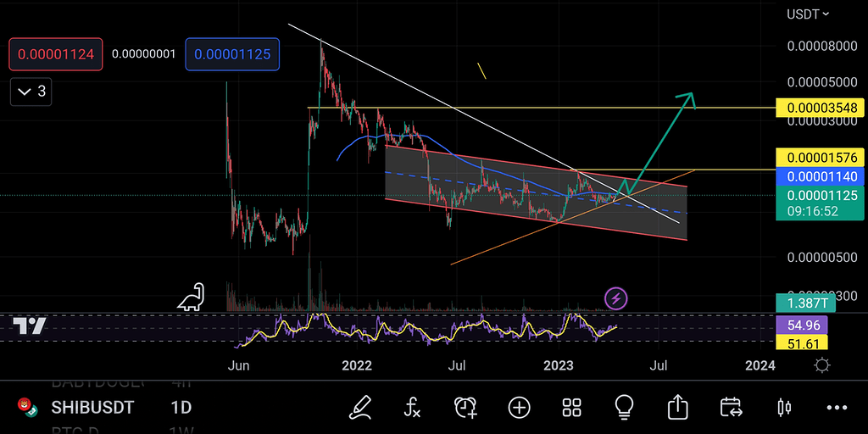Tap the purple lightning bolt icon
Viewport: 868px width, 434px height.
[616, 298]
